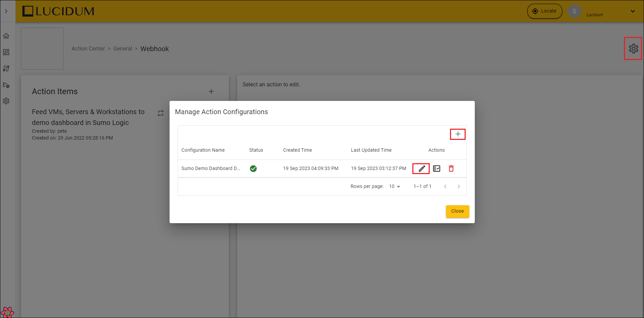Click the Action Items heading

click(55, 91)
